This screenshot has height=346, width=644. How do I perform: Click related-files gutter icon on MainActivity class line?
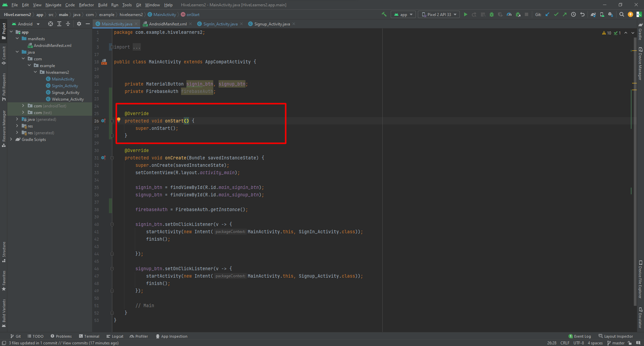(104, 62)
